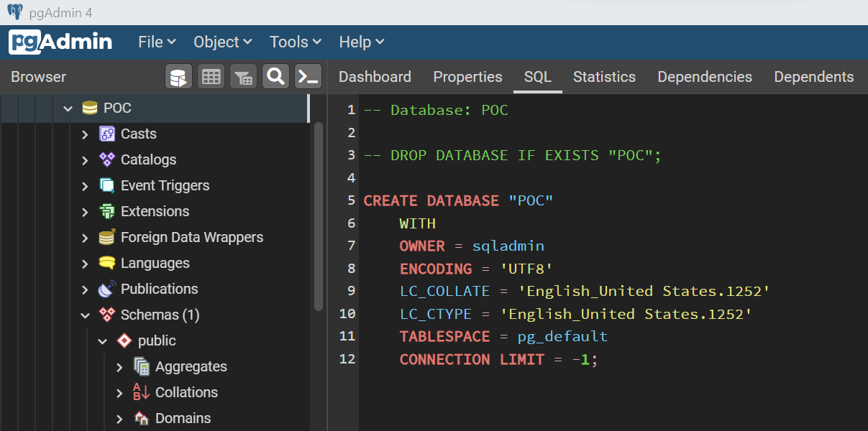
Task: Expand the Collations tree node
Action: pyautogui.click(x=120, y=393)
